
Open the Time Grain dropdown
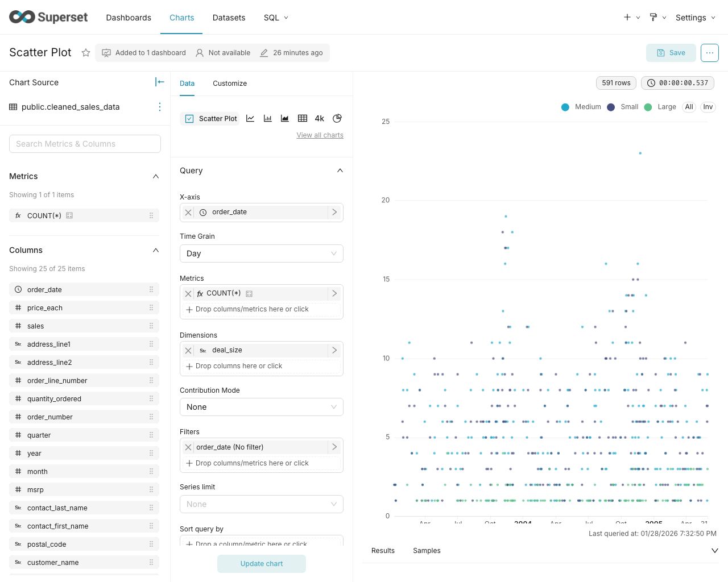261,253
